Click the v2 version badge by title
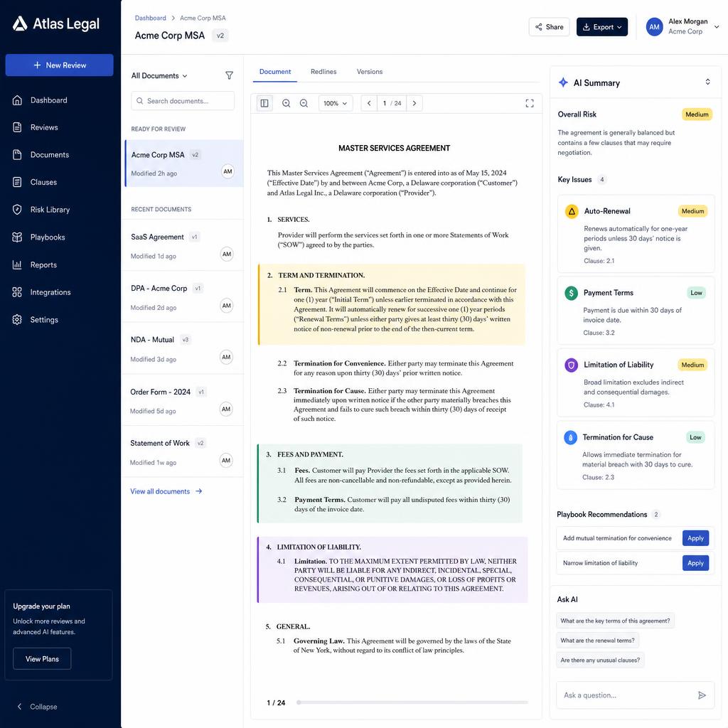This screenshot has height=728, width=728. 220,36
